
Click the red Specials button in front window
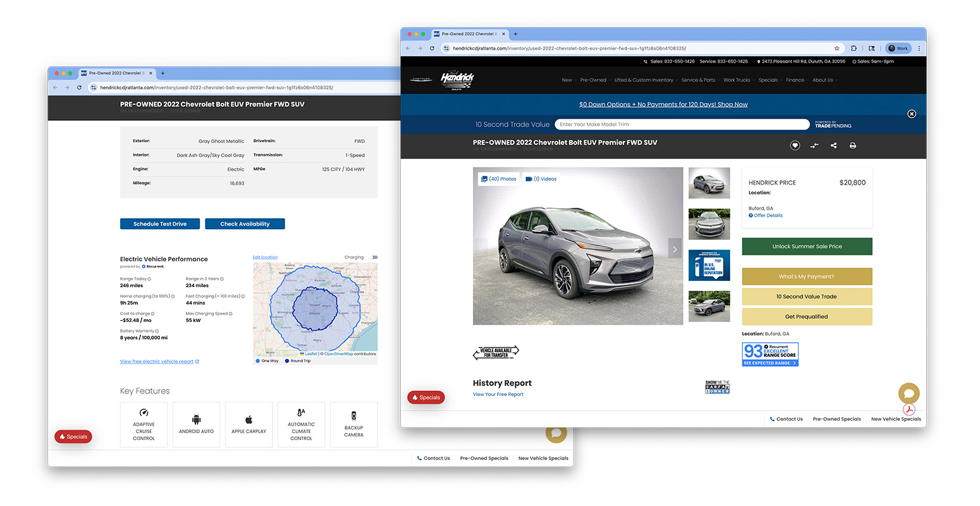pos(426,398)
